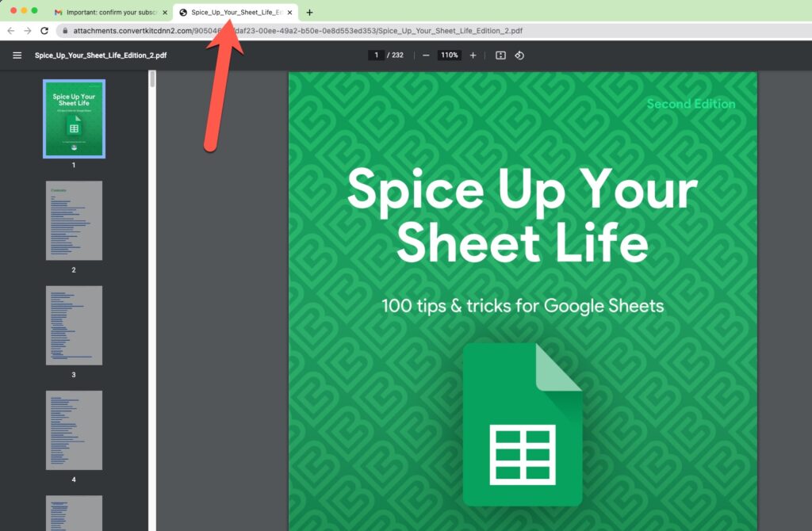Click the 110% zoom level field
The image size is (812, 531).
click(449, 55)
